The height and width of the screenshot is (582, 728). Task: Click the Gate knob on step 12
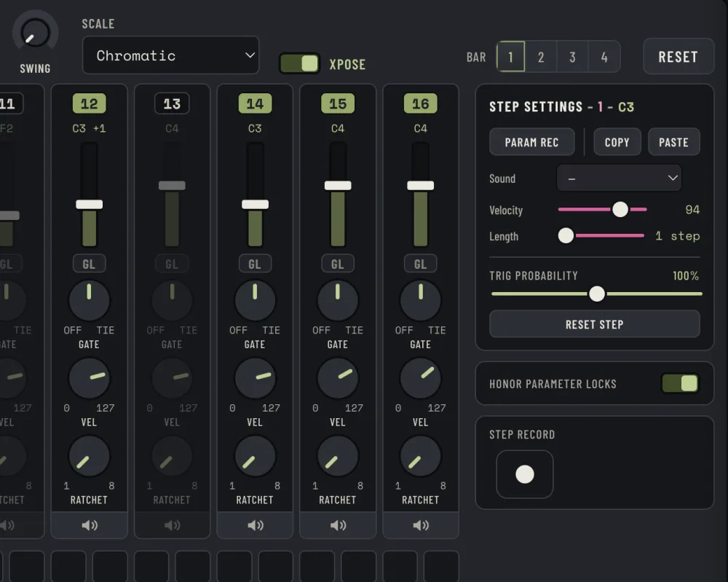click(89, 301)
